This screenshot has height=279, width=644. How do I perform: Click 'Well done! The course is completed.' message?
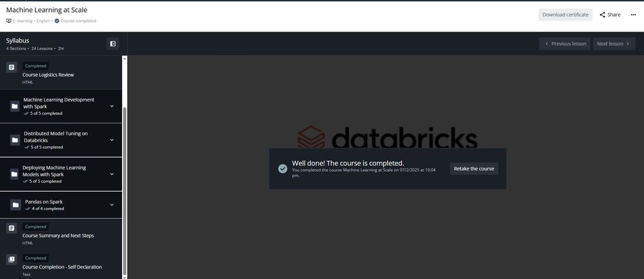[x=348, y=163]
